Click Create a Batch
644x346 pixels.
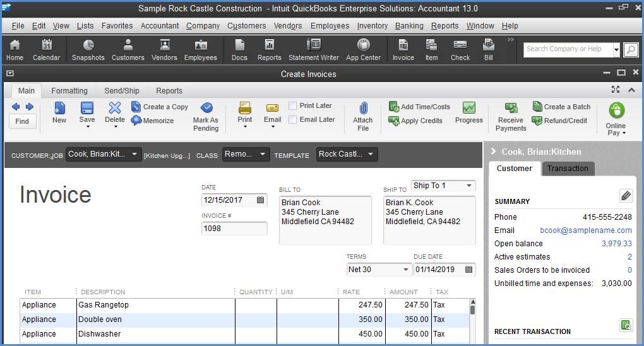[x=561, y=107]
